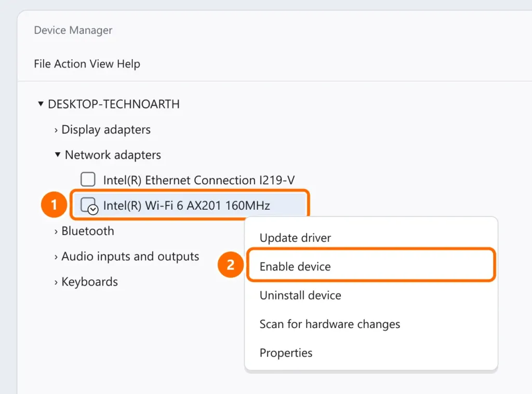Select the Bluetooth category label
532x394 pixels.
point(87,231)
